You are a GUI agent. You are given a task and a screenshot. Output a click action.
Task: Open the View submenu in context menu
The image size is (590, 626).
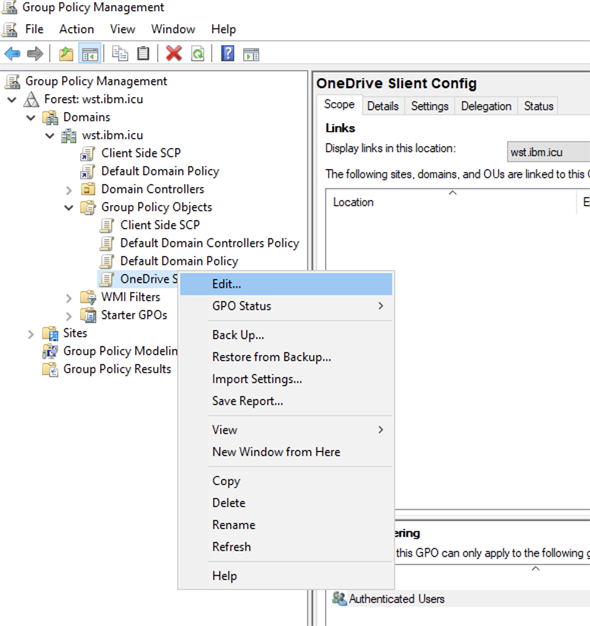coord(286,430)
